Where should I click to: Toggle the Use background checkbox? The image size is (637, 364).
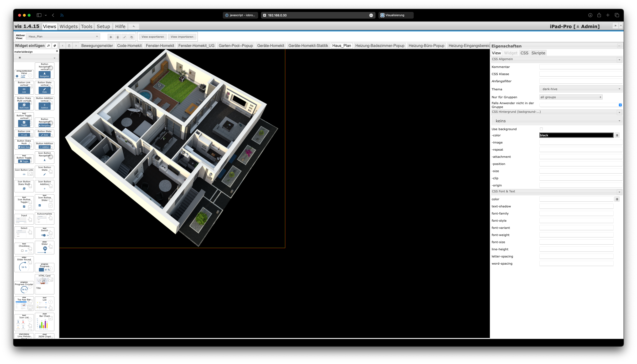coord(541,129)
